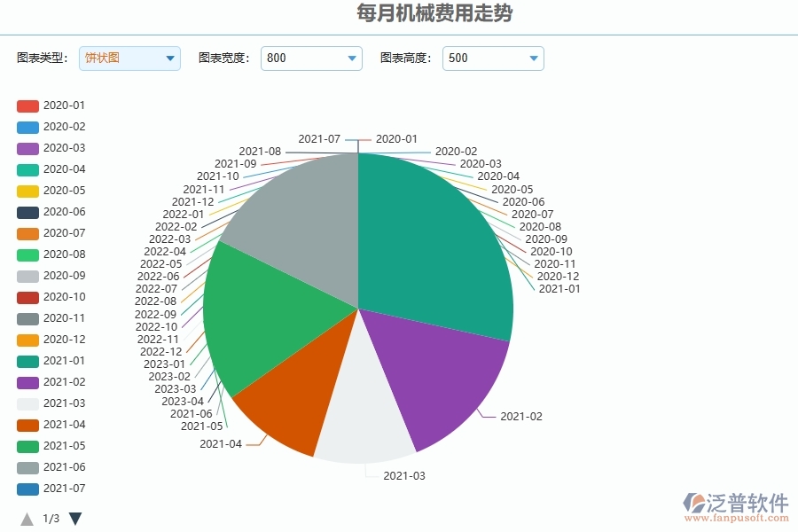
Task: Open the 图表宽度 dropdown showing 800
Action: click(311, 58)
